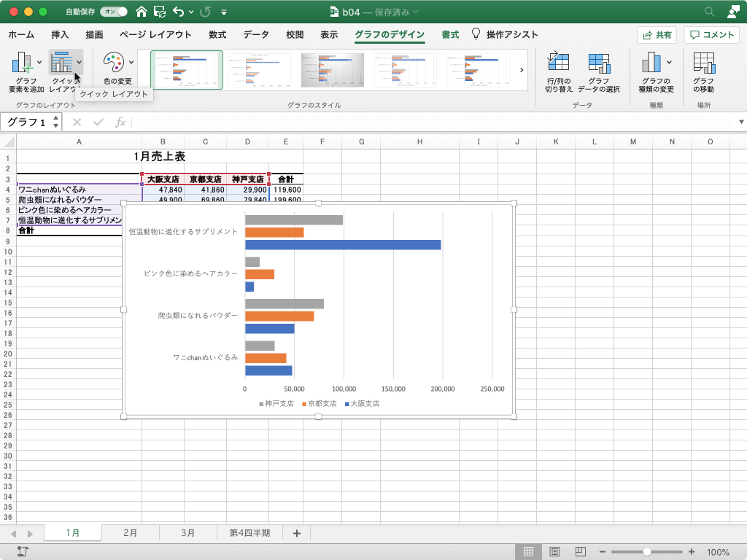Click the user account icon
Image resolution: width=747 pixels, height=560 pixels.
pos(733,12)
